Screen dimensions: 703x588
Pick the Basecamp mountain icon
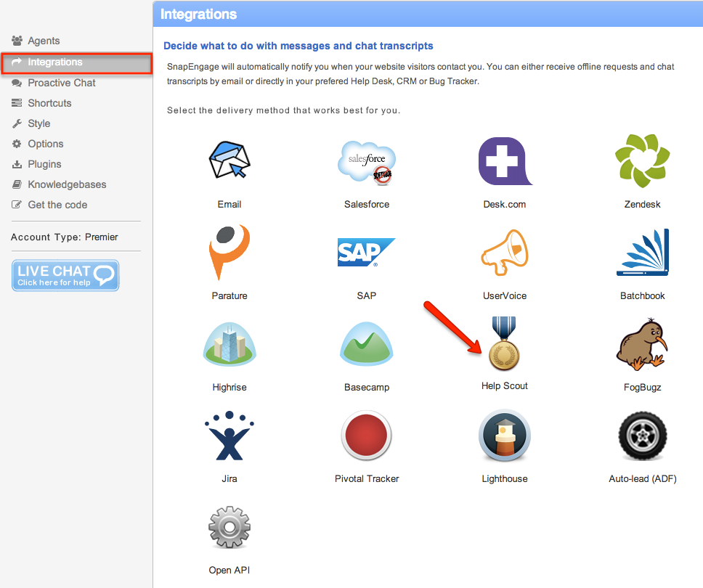pos(367,343)
